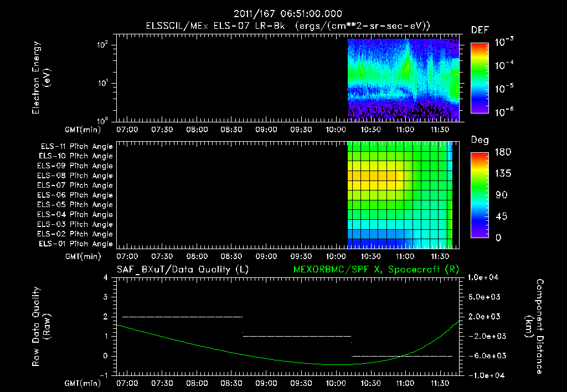Click the DEF color bar legend

click(x=480, y=78)
